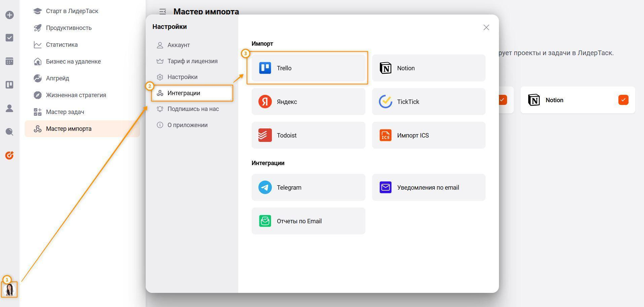Click the TickTick logo icon
Viewport: 644px width, 307px height.
[x=386, y=102]
